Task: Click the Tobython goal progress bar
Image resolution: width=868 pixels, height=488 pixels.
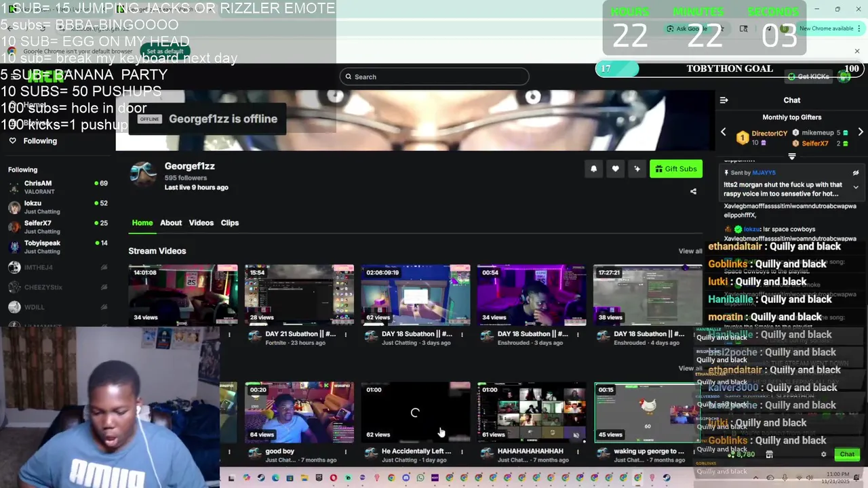Action: [x=730, y=68]
